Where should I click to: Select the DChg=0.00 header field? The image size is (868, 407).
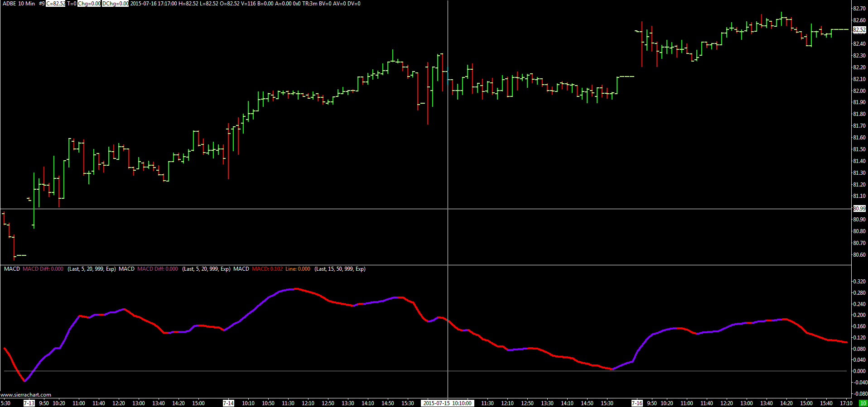click(x=115, y=4)
